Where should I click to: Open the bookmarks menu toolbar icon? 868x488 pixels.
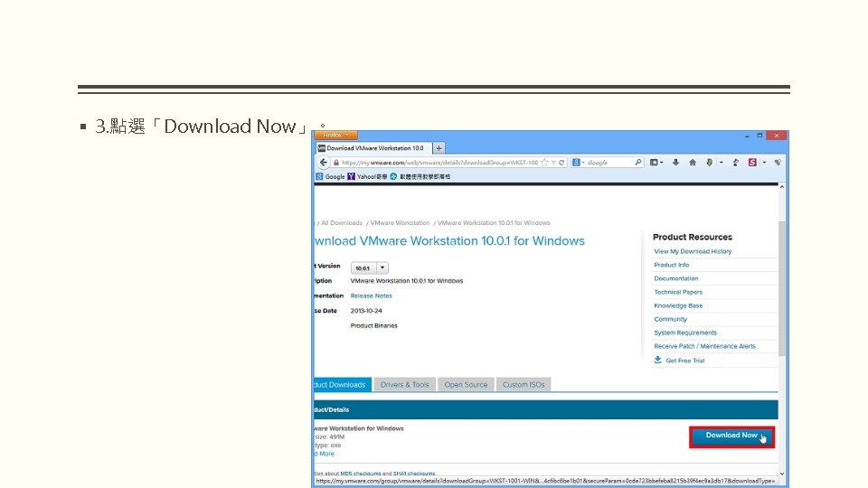click(x=654, y=163)
